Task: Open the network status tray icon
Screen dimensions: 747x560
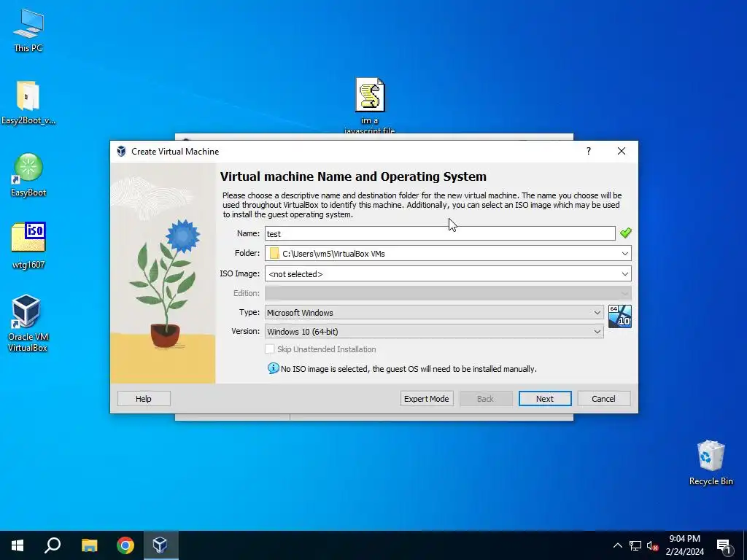Action: [635, 545]
